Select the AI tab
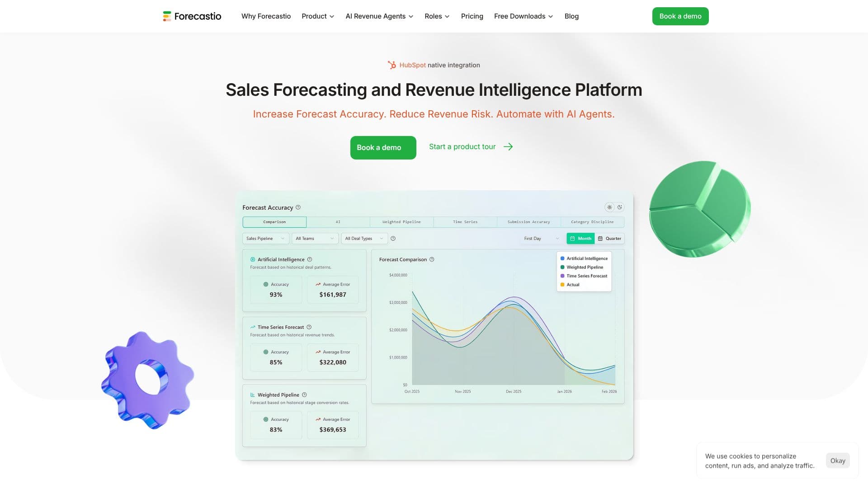The height and width of the screenshot is (488, 868). pos(338,222)
